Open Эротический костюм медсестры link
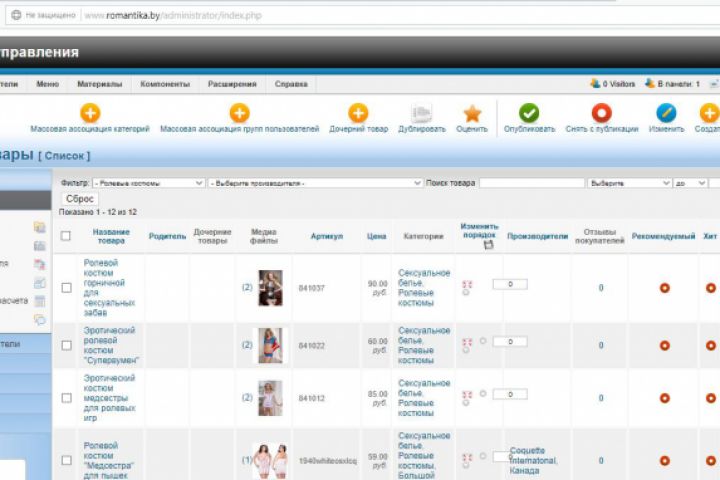The width and height of the screenshot is (720, 480). pos(109,398)
